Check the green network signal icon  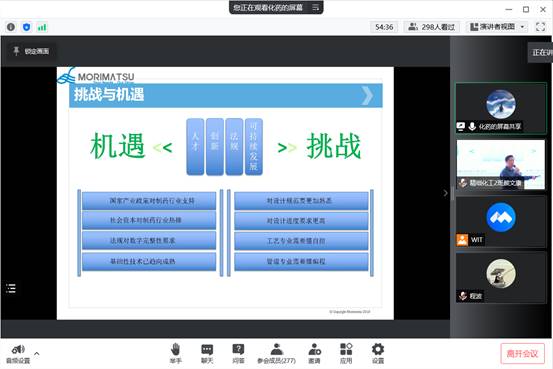click(x=42, y=27)
